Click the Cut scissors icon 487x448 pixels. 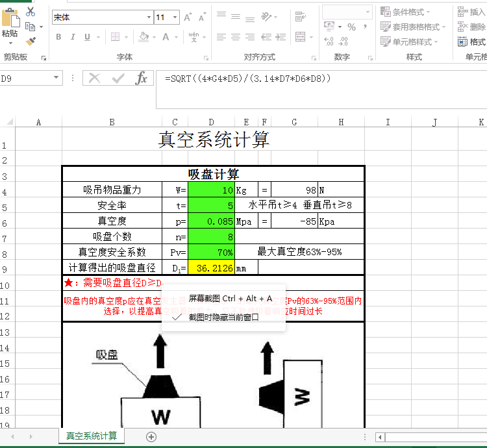pyautogui.click(x=31, y=12)
